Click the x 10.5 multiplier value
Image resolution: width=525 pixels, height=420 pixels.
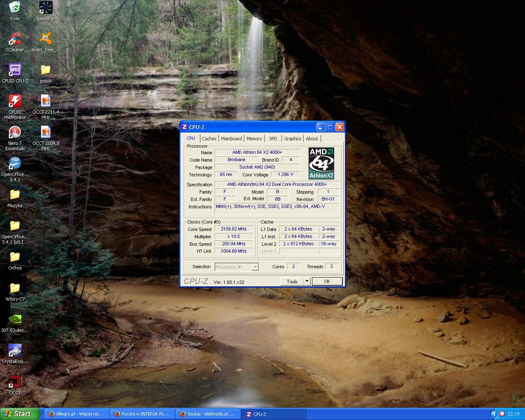pyautogui.click(x=234, y=236)
